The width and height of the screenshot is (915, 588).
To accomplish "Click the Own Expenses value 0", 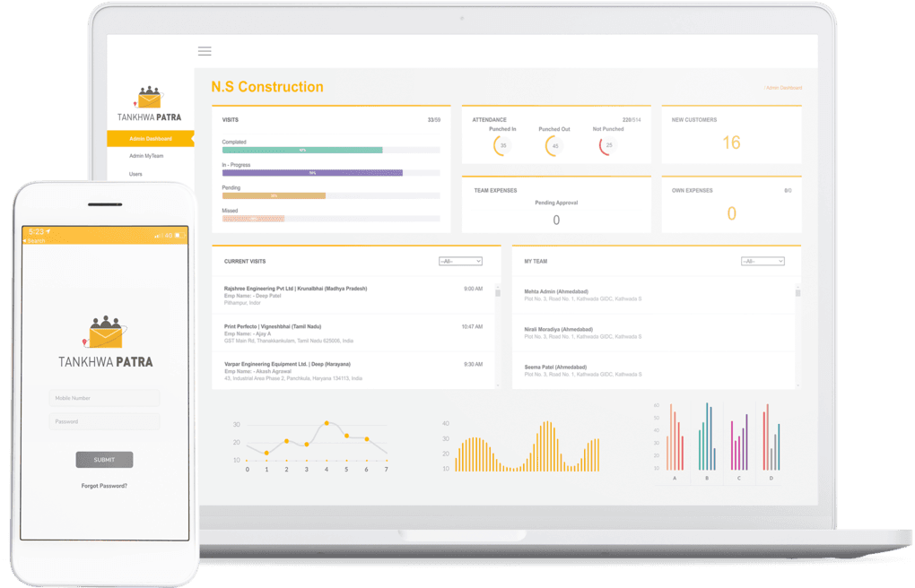I will pos(732,213).
